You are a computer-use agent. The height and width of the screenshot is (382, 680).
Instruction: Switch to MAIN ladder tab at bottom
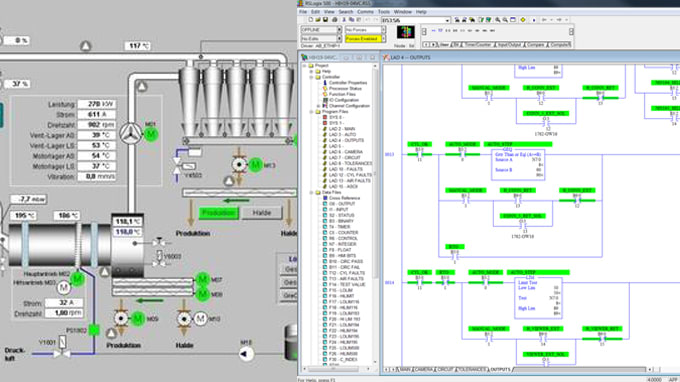pyautogui.click(x=405, y=369)
